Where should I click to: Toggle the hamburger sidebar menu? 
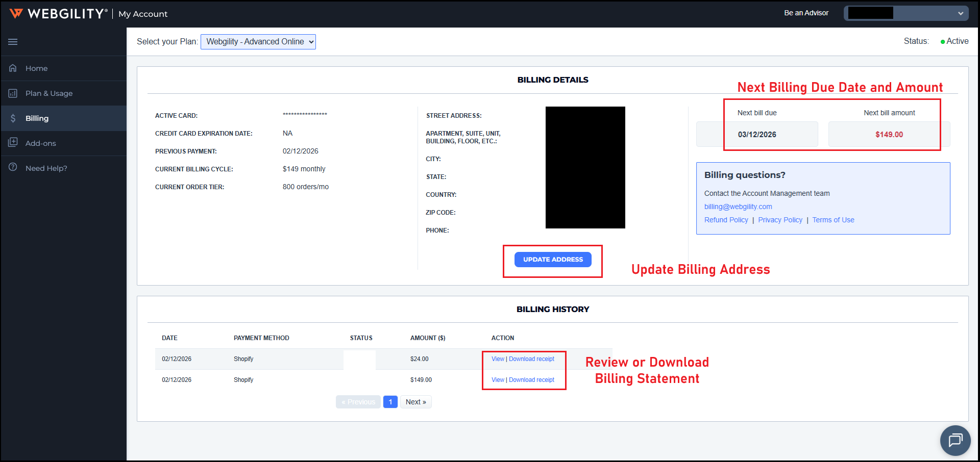13,42
